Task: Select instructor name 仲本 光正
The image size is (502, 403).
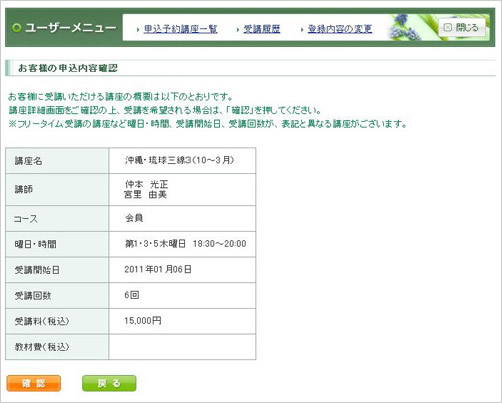Action: [x=146, y=184]
